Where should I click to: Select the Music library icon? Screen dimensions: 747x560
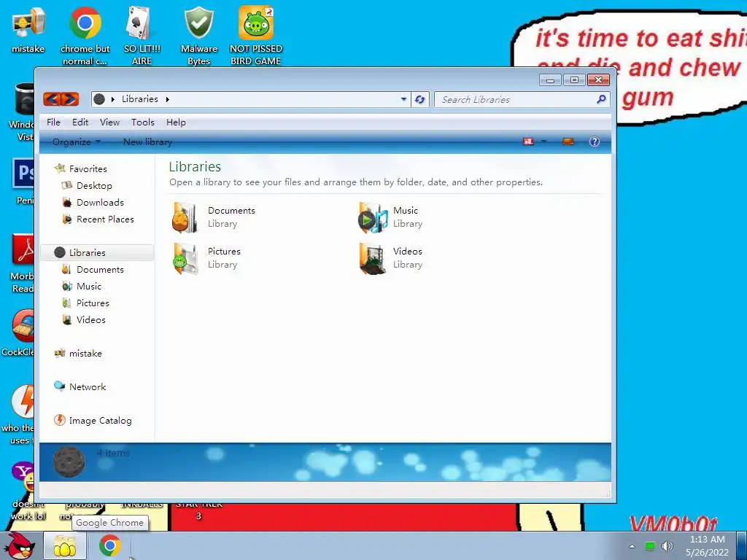[x=373, y=217]
